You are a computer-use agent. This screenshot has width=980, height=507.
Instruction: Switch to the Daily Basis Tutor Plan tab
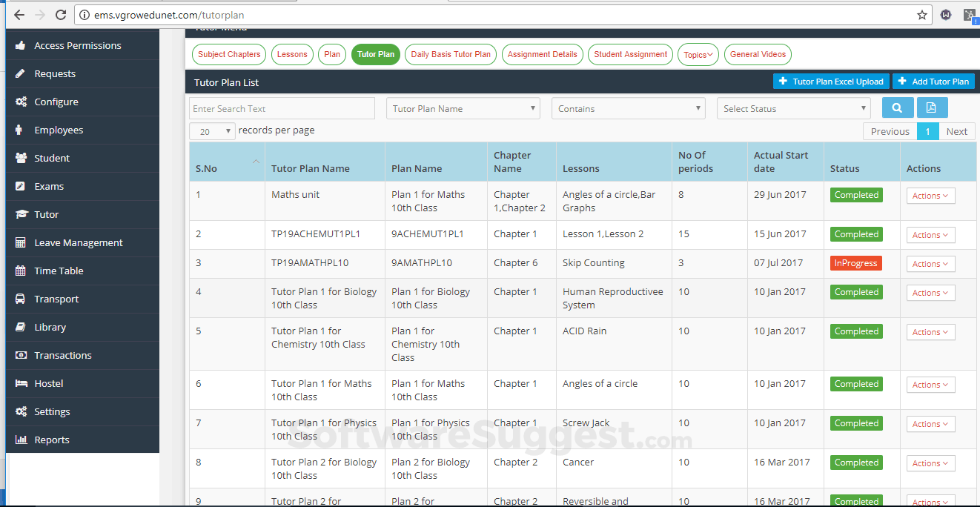[450, 54]
